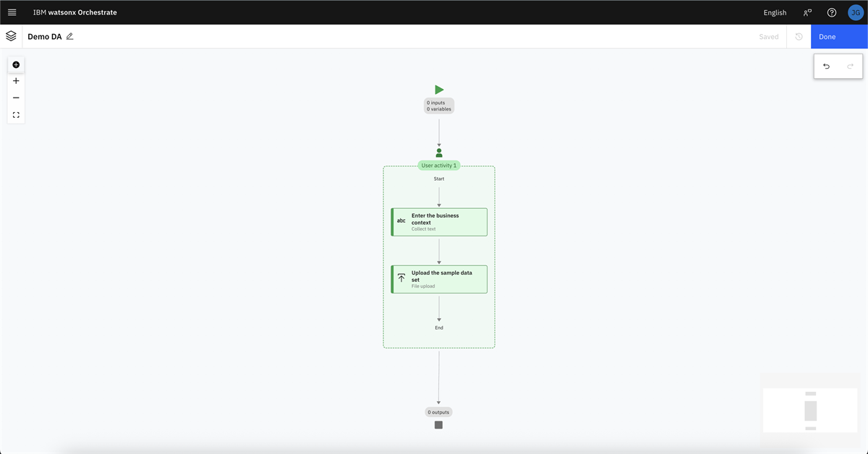Edit the Demo DA name with pencil icon
This screenshot has height=454, width=868.
tap(70, 36)
